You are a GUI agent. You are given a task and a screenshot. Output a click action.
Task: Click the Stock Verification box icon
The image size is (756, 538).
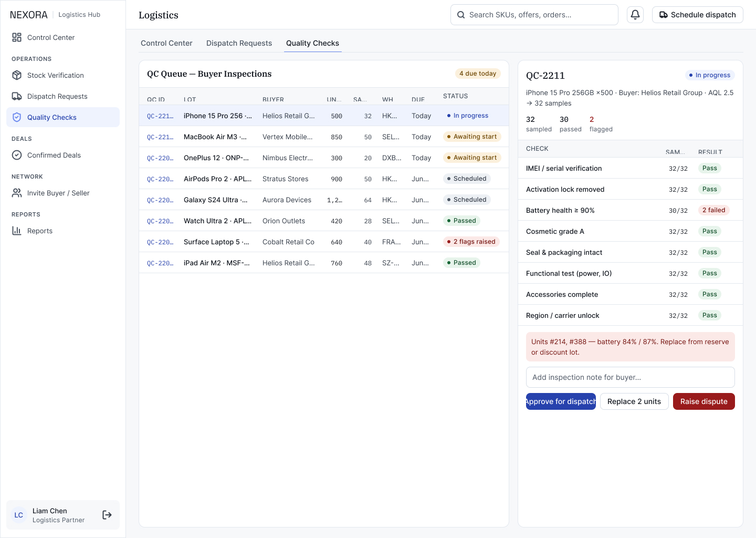[x=17, y=75]
